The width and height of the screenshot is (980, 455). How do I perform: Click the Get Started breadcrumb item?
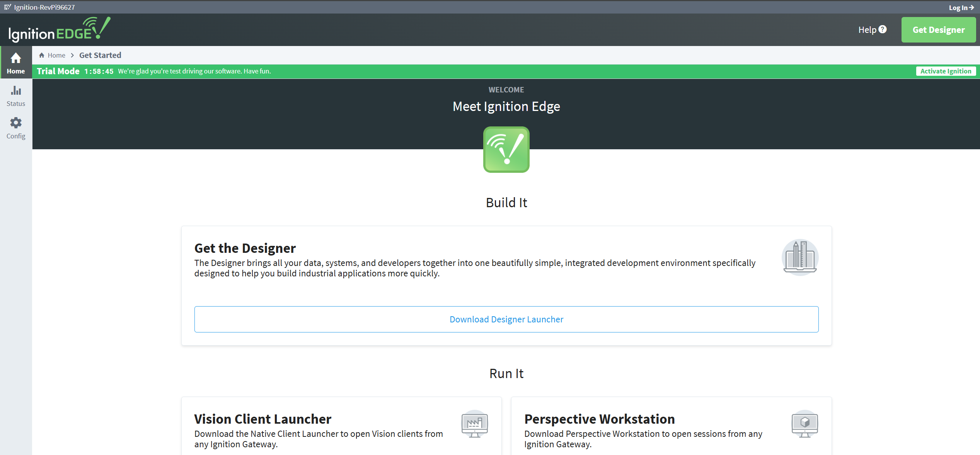(100, 55)
